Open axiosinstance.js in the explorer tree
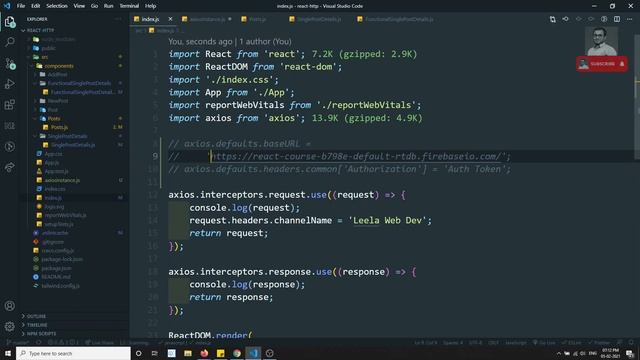The image size is (640, 360). tap(62, 180)
